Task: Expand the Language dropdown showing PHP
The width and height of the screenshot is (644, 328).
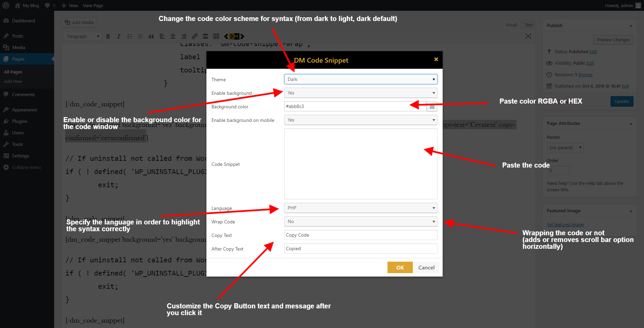Action: click(361, 208)
